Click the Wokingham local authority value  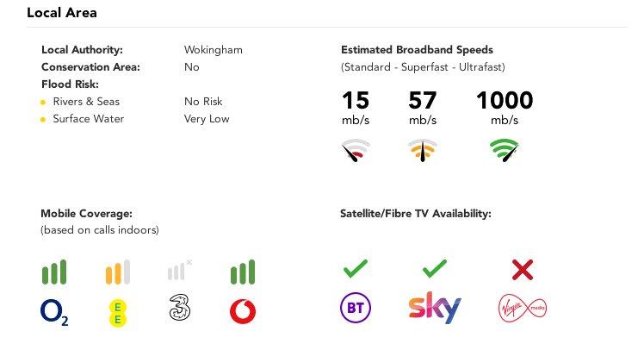[214, 50]
